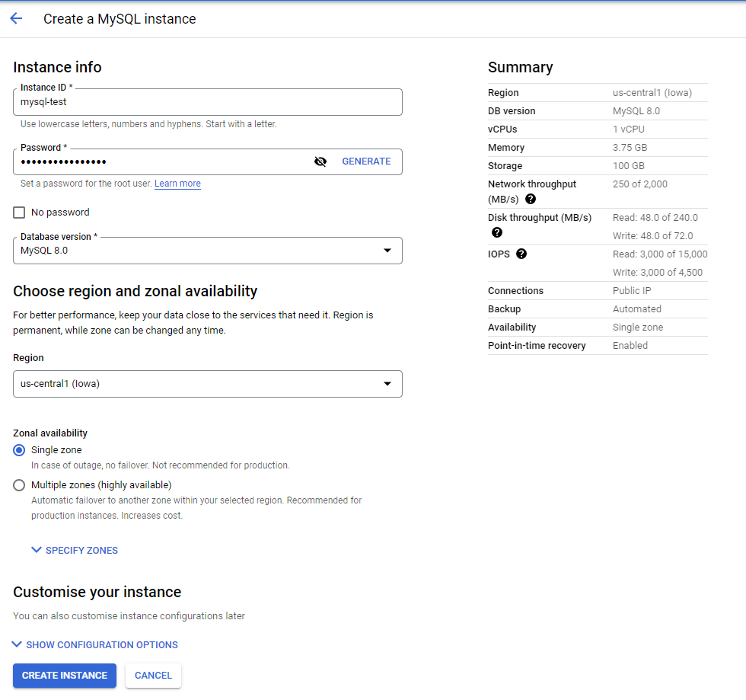Click the back arrow icon

tap(16, 19)
